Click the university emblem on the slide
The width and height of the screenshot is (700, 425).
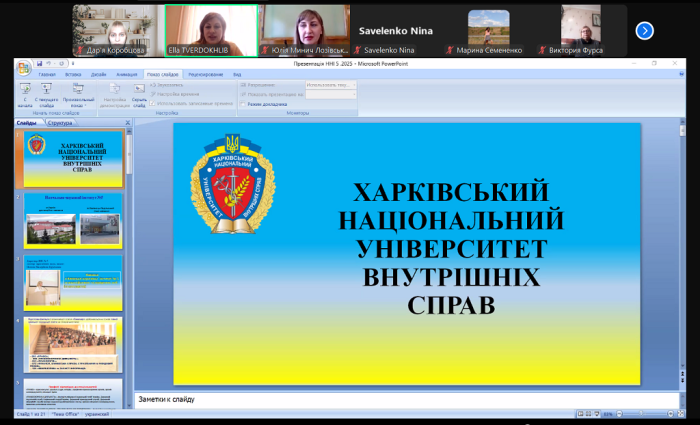tap(233, 183)
